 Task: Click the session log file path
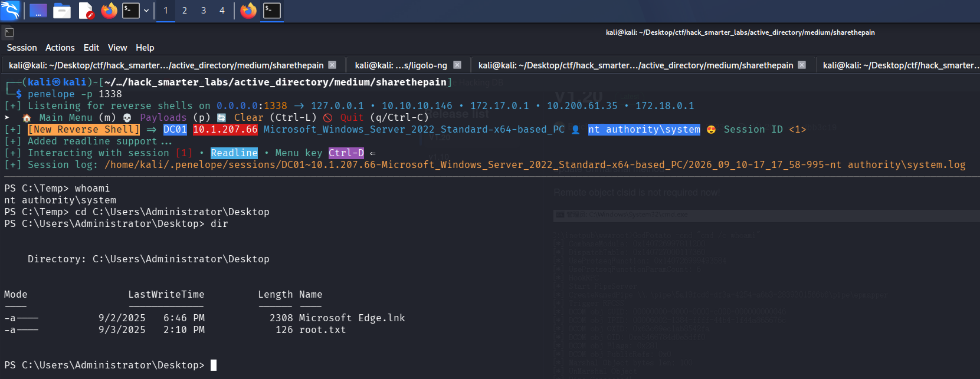(535, 165)
